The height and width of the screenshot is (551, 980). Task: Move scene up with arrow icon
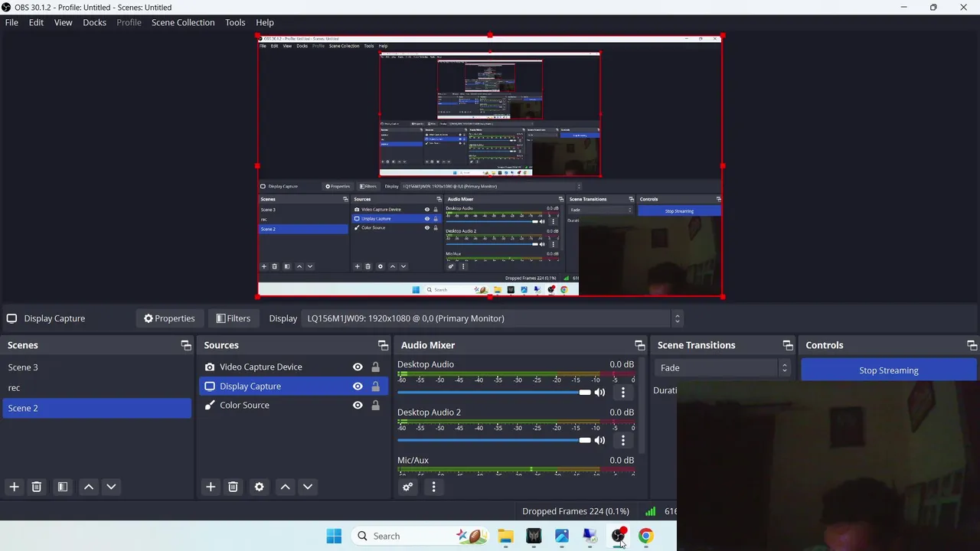click(x=89, y=487)
